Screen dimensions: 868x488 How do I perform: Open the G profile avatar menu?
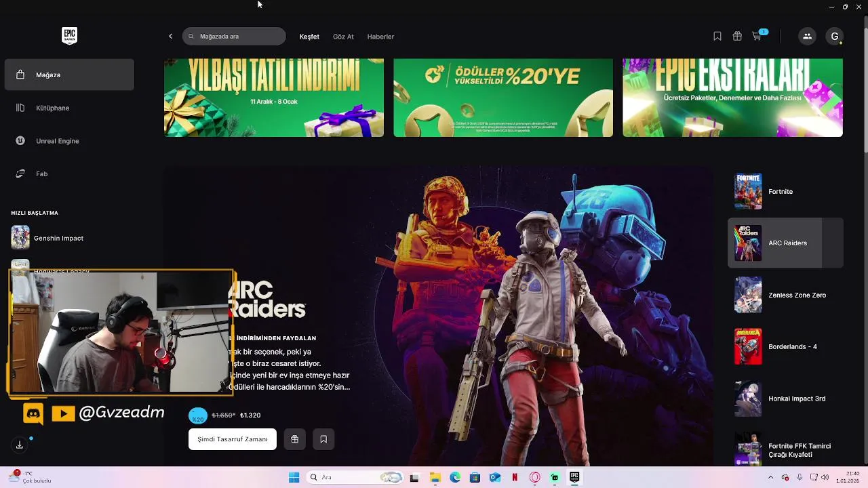(x=835, y=37)
